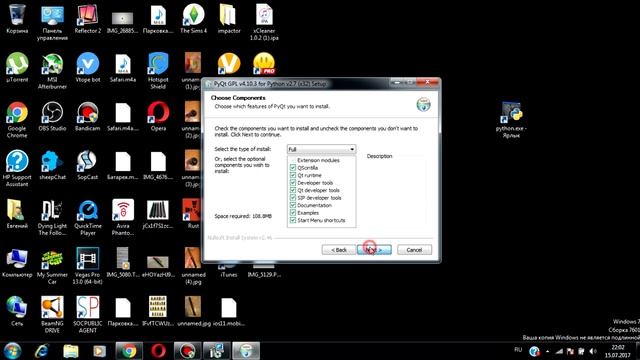Viewport: 640px width, 360px height.
Task: Open Hotspot Shield shortcut
Action: click(158, 71)
